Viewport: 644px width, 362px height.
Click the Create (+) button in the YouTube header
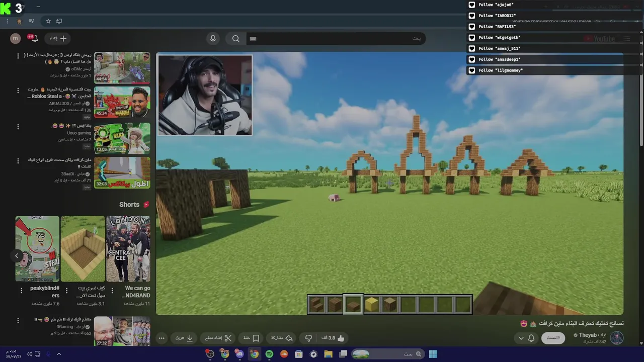click(x=58, y=38)
